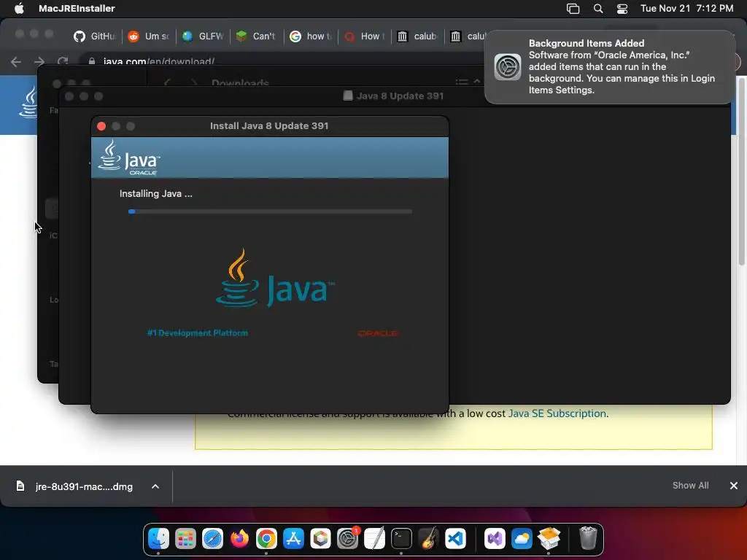Click the Finder Downloads window title
The height and width of the screenshot is (560, 747).
click(x=240, y=82)
